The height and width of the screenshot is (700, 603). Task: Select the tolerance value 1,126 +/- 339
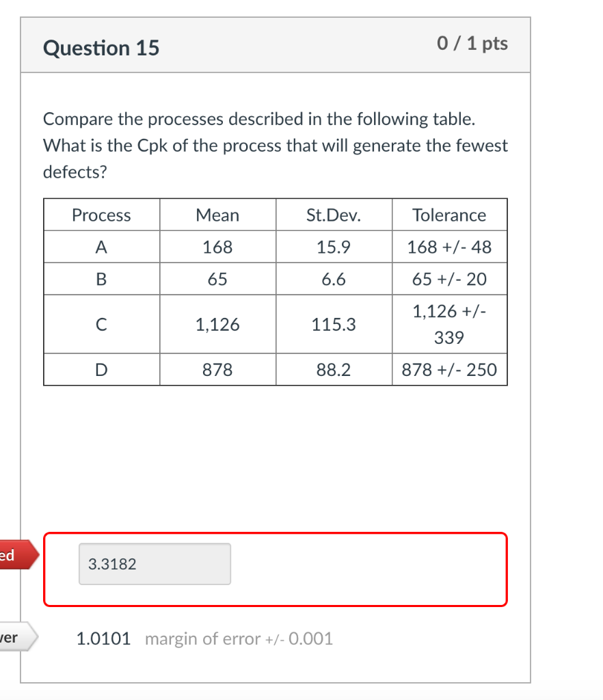pos(449,324)
